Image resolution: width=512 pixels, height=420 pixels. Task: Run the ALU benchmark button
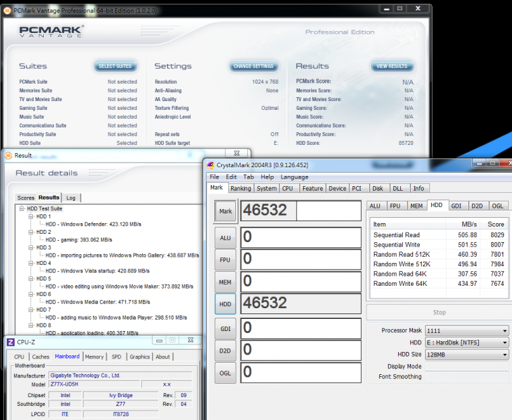(x=226, y=237)
